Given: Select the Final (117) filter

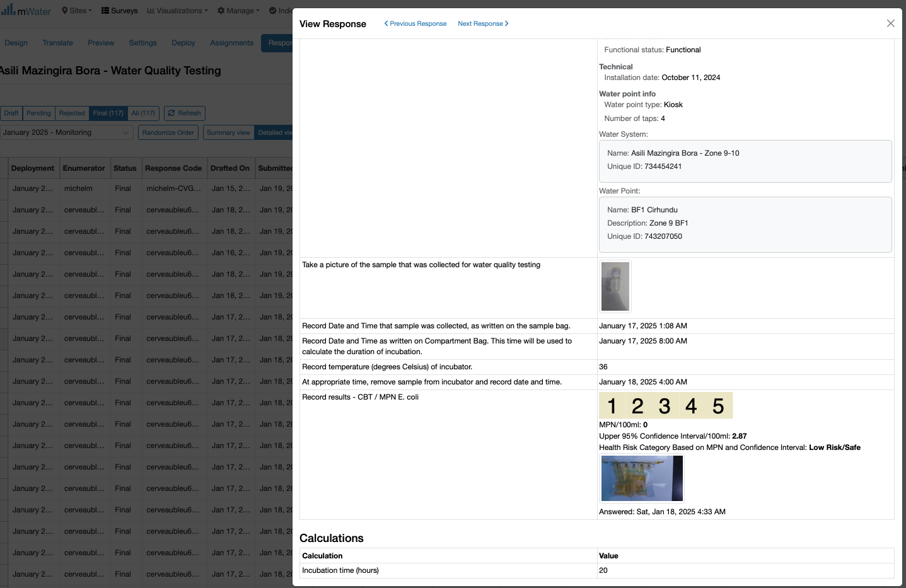Looking at the screenshot, I should click(x=108, y=113).
